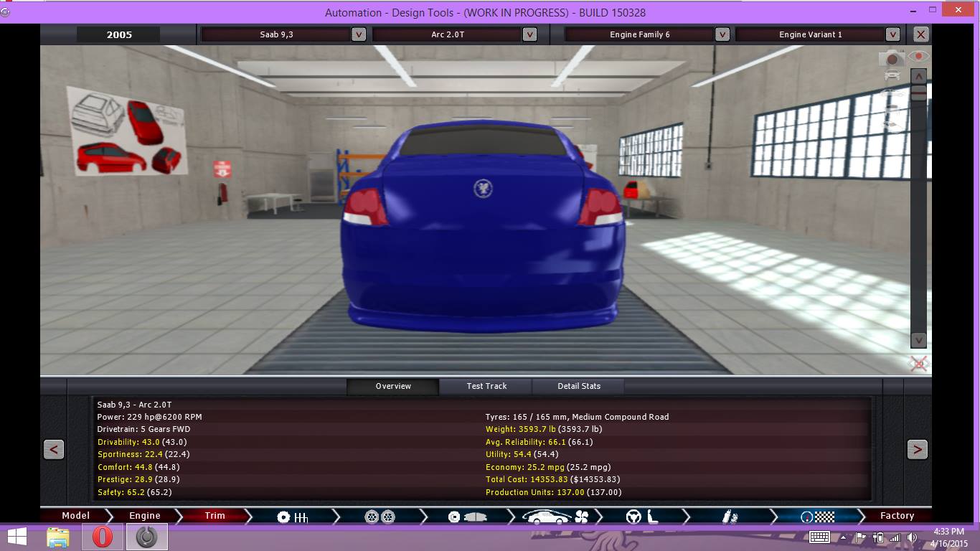Image resolution: width=980 pixels, height=551 pixels.
Task: Go to the Factory step
Action: (897, 516)
